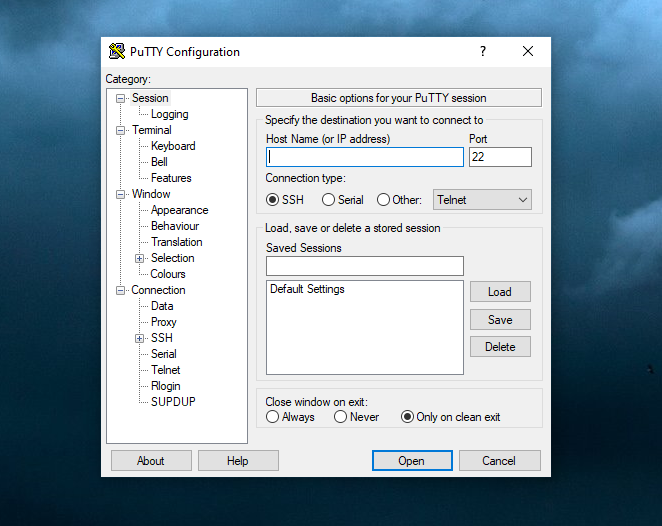Open the Selection settings category
This screenshot has height=526, width=662.
[173, 258]
